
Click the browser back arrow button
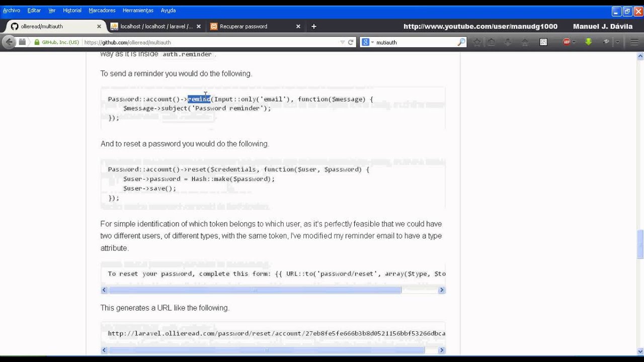[9, 42]
